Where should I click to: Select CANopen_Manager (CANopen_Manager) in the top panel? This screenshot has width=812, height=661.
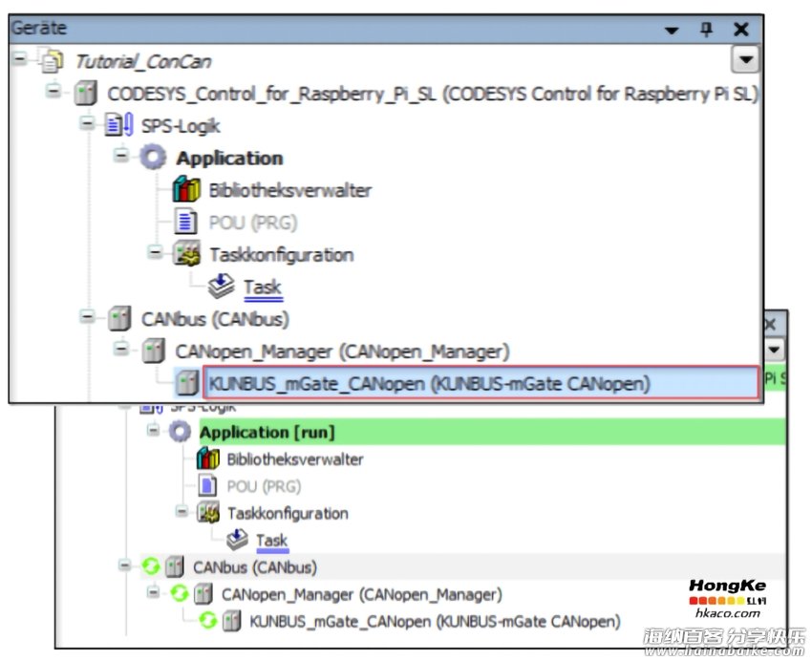(x=342, y=352)
